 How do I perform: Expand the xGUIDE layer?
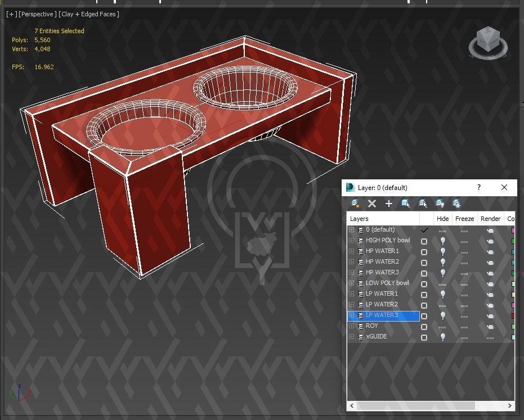[x=352, y=337]
